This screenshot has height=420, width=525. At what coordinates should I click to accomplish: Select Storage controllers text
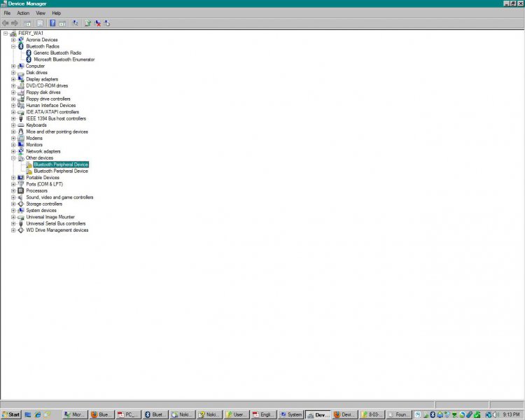point(44,204)
